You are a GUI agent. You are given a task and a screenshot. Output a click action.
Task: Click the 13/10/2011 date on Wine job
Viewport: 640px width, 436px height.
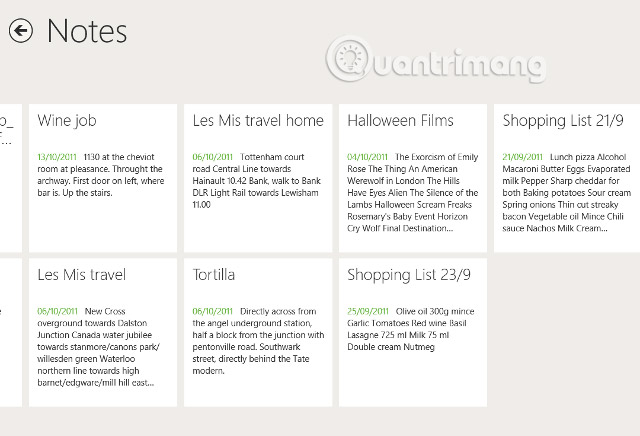57,157
